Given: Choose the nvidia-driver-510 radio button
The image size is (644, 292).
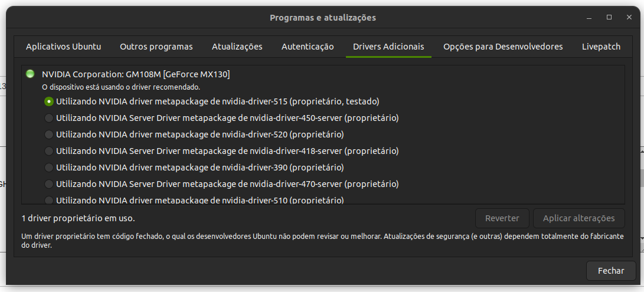Looking at the screenshot, I should [x=49, y=201].
